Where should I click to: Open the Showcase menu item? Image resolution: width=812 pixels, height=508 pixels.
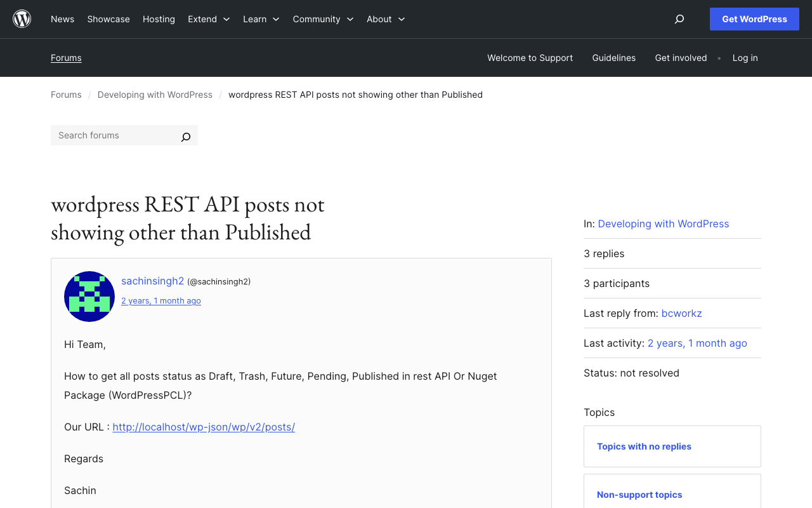tap(108, 19)
